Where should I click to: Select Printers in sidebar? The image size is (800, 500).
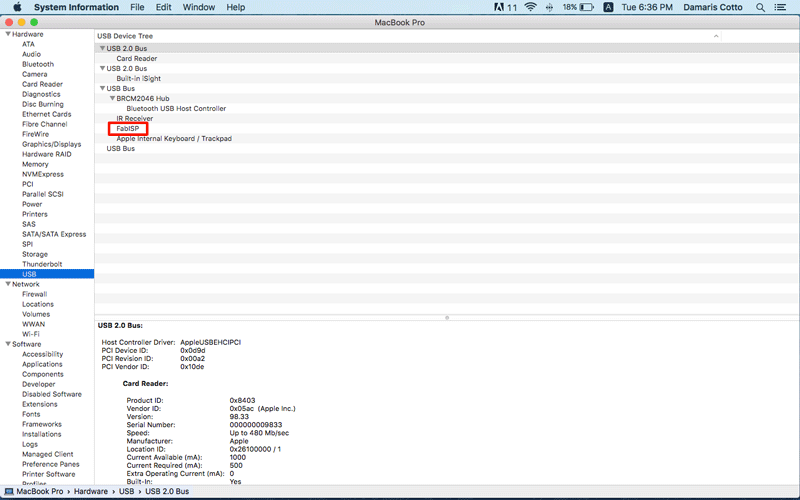[35, 214]
